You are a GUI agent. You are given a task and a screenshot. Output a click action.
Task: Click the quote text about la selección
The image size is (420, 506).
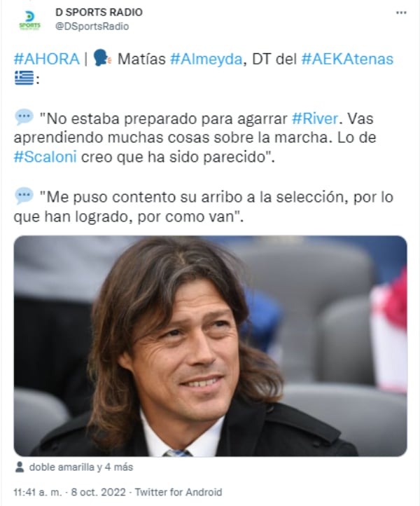tap(204, 207)
